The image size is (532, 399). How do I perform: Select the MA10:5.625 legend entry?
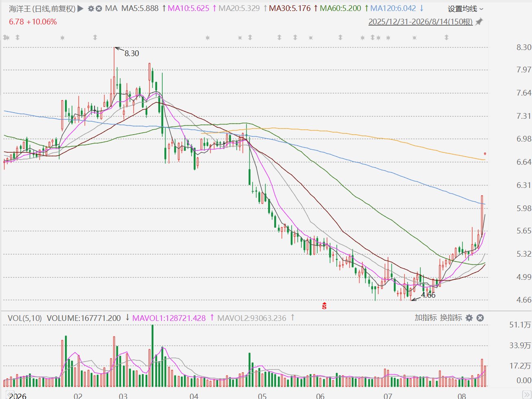pyautogui.click(x=188, y=8)
